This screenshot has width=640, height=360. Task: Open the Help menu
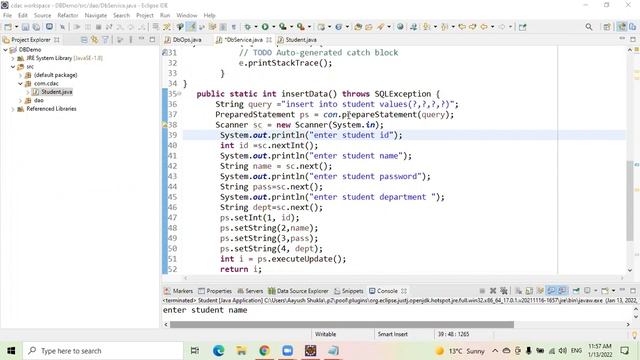point(209,16)
